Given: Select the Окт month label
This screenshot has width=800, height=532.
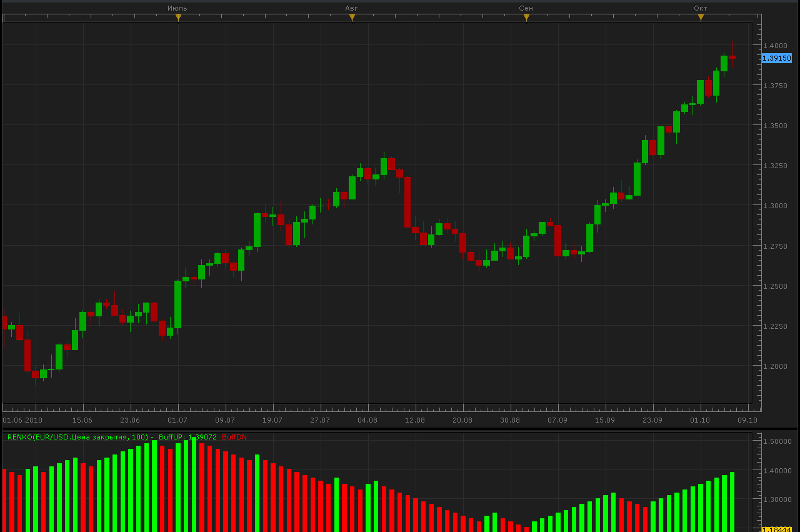Looking at the screenshot, I should point(701,8).
